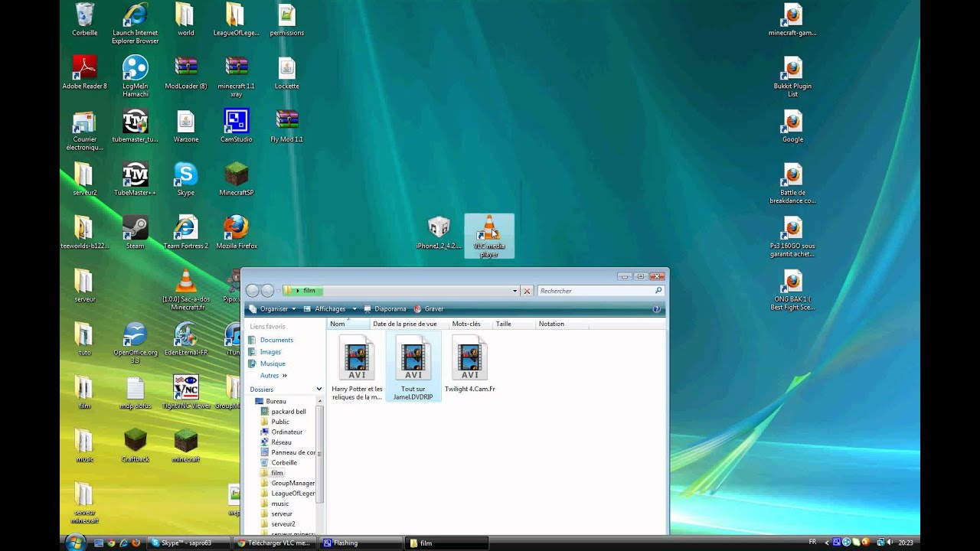Select the Bukkit Plugin List desktop file
980x551 pixels.
(x=792, y=77)
